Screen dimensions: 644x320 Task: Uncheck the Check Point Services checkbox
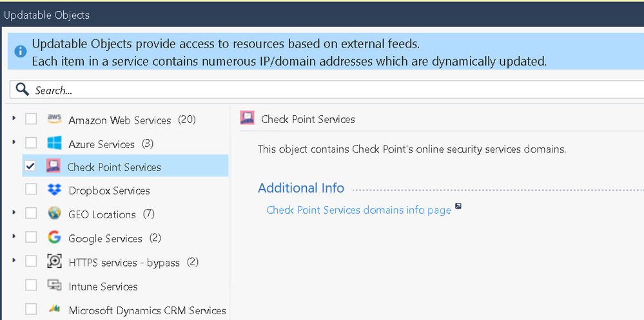(30, 166)
